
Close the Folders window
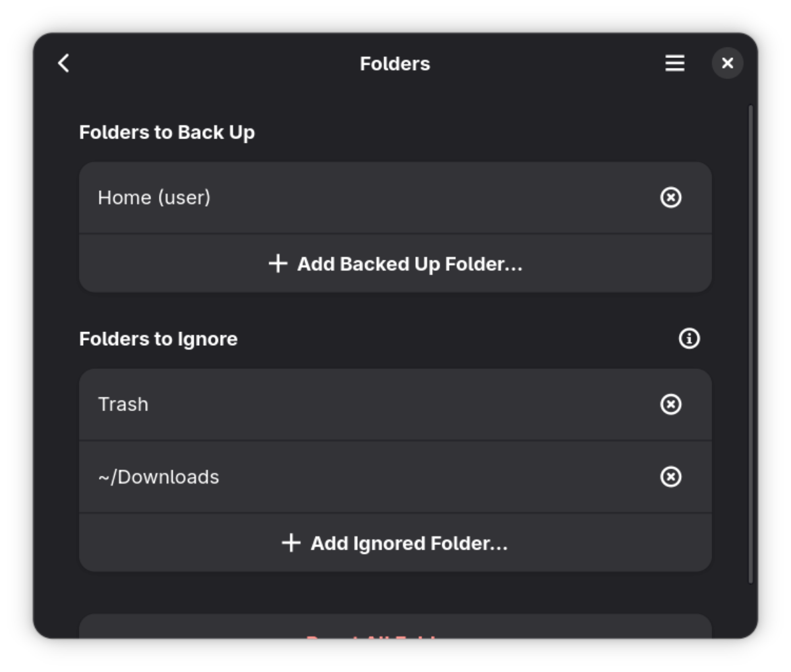click(x=727, y=63)
